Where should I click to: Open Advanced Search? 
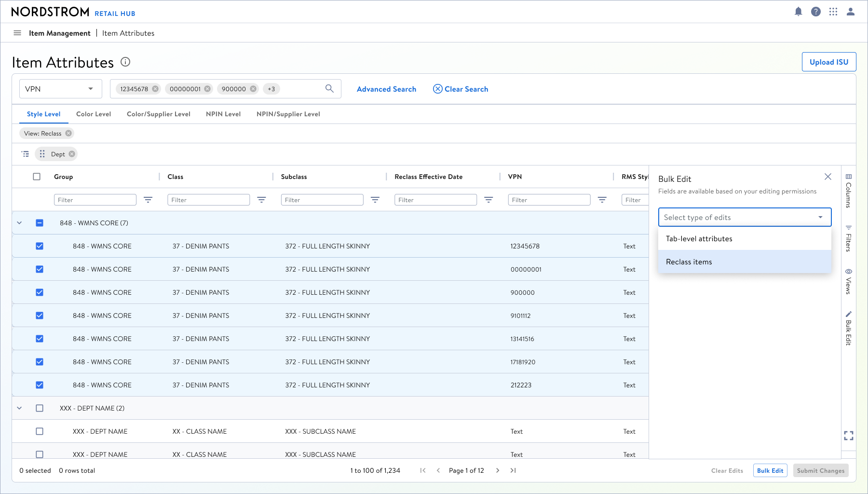coord(386,89)
